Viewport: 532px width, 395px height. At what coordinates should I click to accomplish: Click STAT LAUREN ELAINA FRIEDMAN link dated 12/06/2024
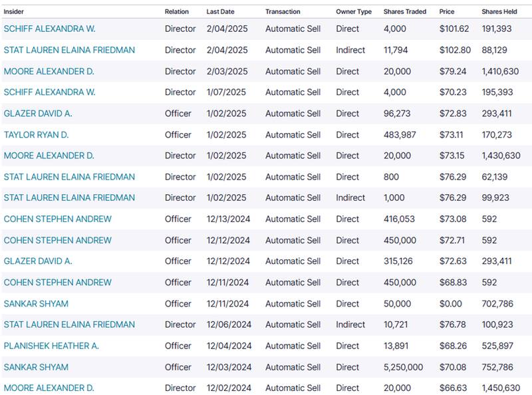tap(69, 325)
